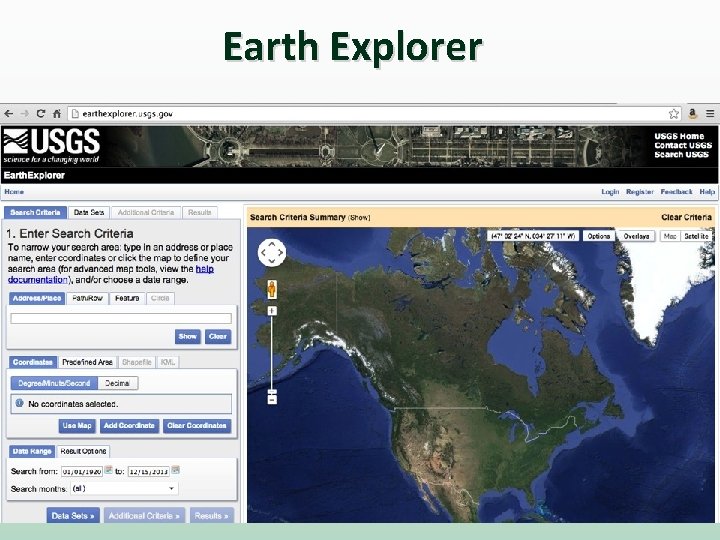Screen dimensions: 720x540
Task: Click the Login link
Action: click(610, 191)
